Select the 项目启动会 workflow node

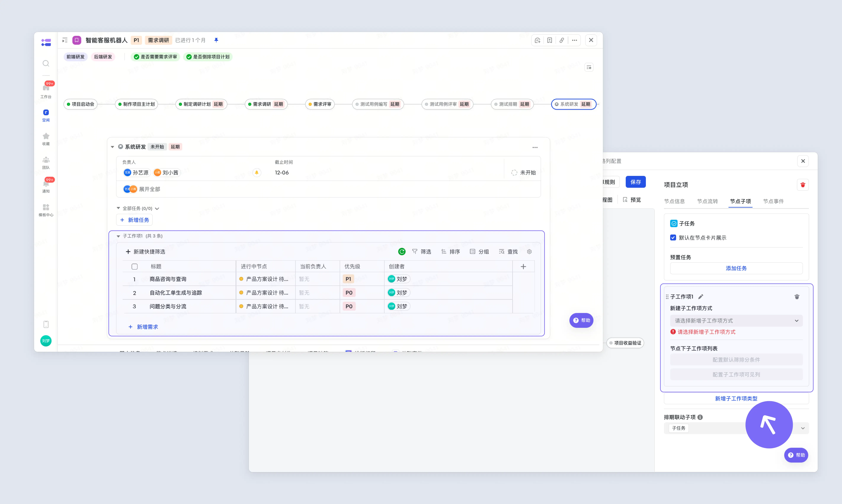click(x=81, y=104)
